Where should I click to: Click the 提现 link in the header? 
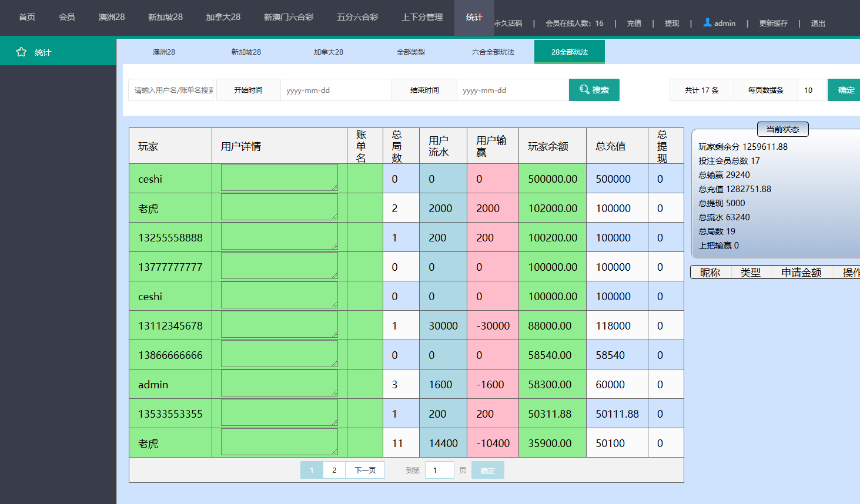(x=672, y=23)
